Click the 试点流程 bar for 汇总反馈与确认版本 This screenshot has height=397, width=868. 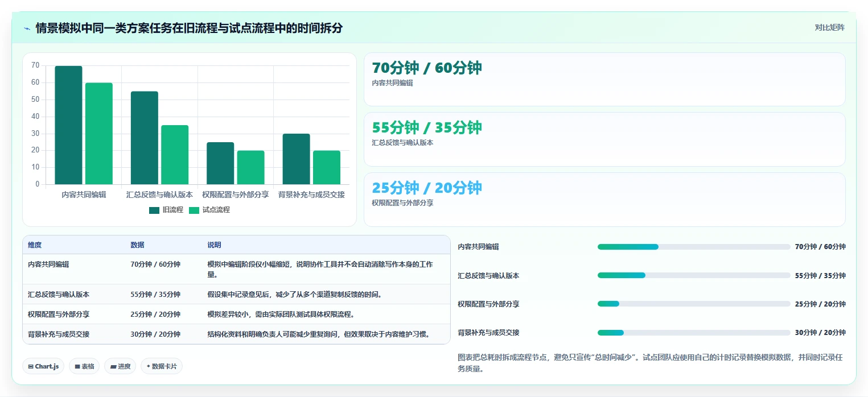pyautogui.click(x=175, y=155)
